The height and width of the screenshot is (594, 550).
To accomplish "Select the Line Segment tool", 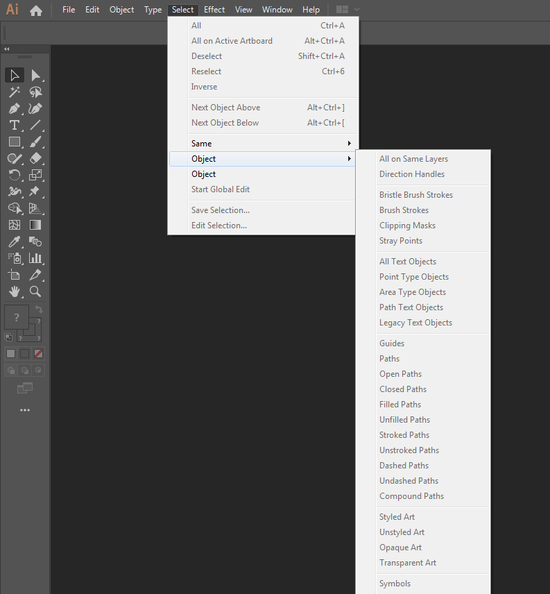I will coord(36,125).
